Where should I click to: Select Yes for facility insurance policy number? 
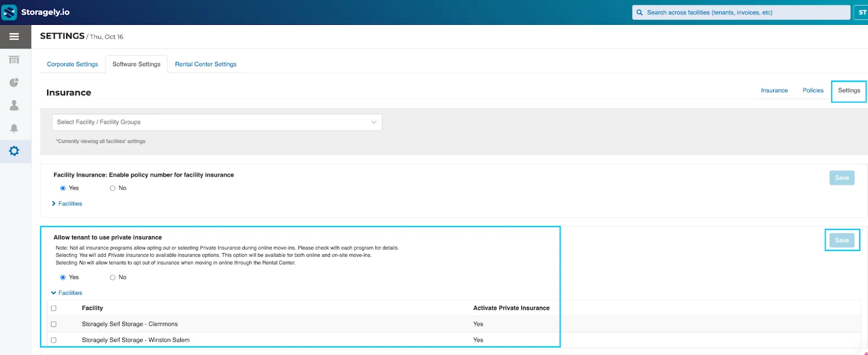point(63,188)
